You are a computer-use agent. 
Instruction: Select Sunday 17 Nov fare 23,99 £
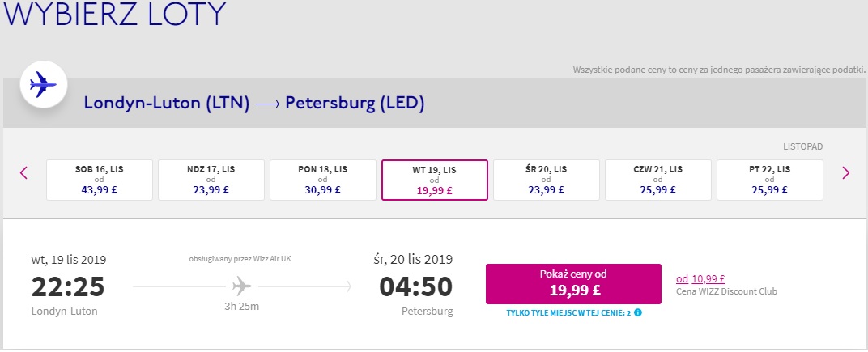point(211,180)
